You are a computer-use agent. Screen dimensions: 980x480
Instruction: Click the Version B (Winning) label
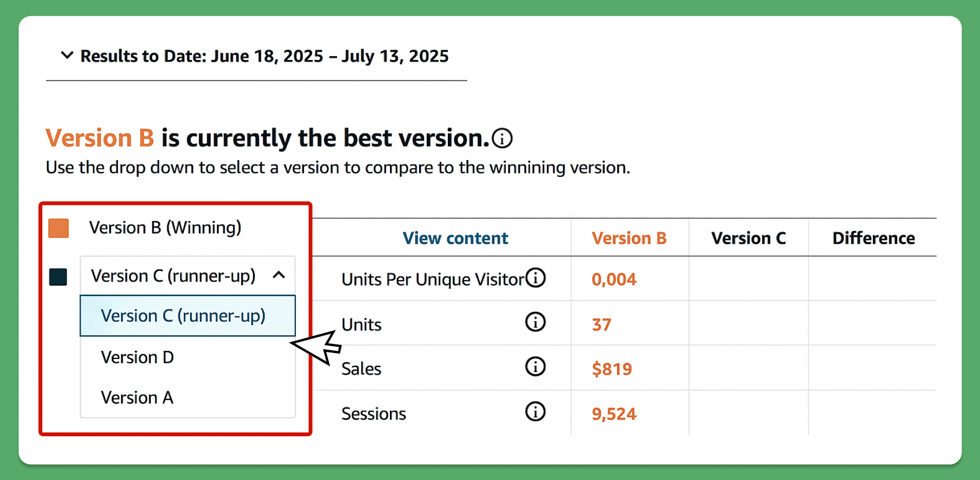(165, 228)
